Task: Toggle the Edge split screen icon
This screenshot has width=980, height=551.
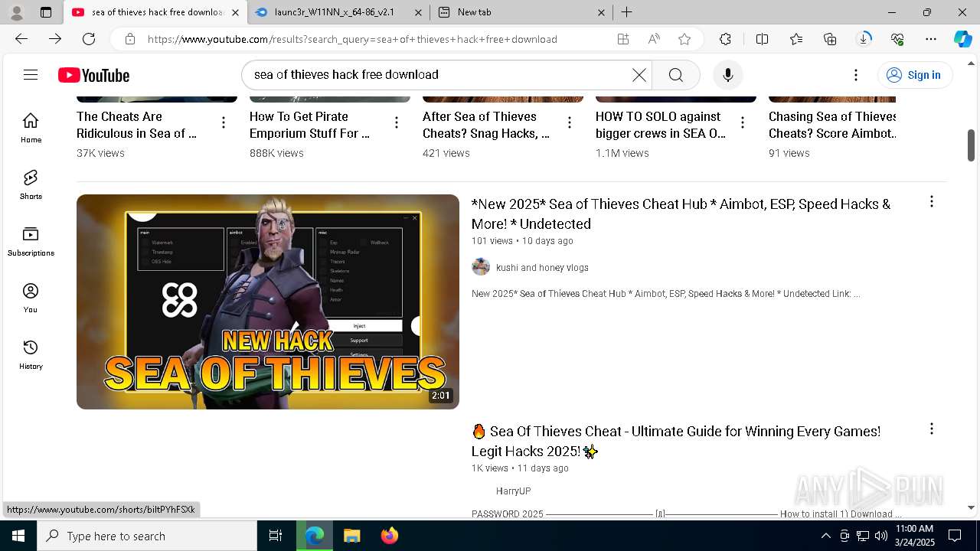Action: pyautogui.click(x=762, y=39)
